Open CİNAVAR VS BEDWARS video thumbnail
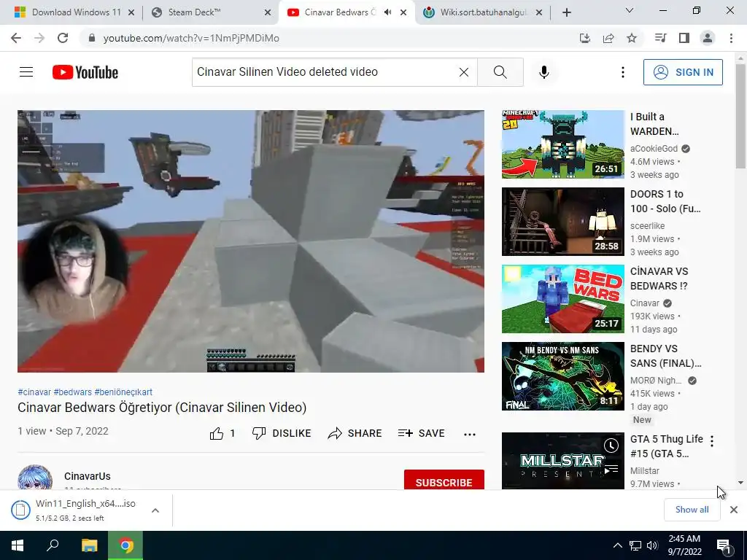Screen dimensions: 747x560 click(562, 299)
